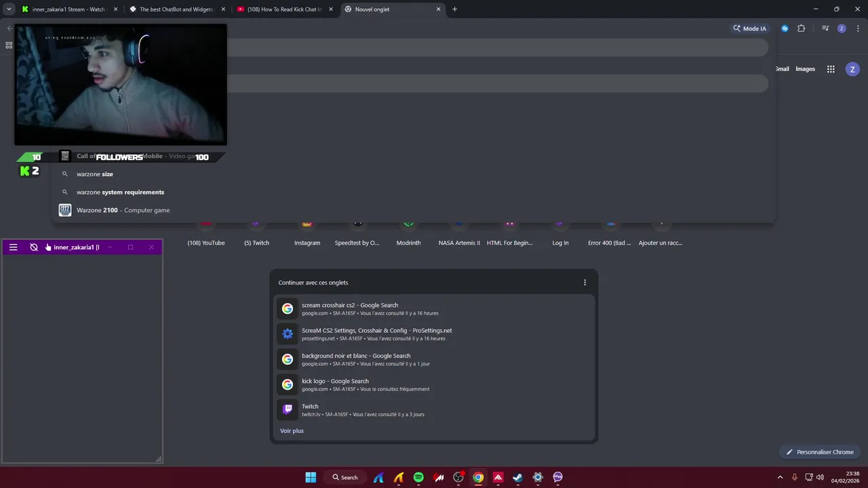Close the inner_zakaria1 Stream tab
The height and width of the screenshot is (488, 868).
pos(115,9)
